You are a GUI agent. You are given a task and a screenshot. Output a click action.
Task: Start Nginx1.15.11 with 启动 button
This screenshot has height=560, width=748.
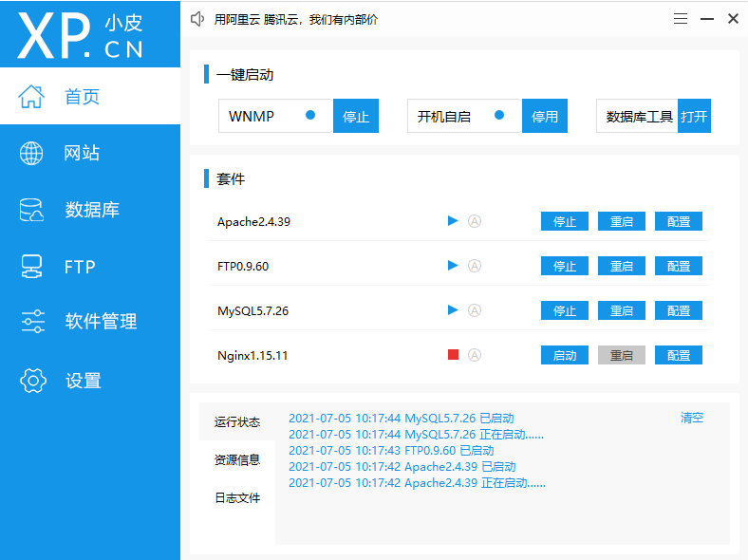coord(565,355)
